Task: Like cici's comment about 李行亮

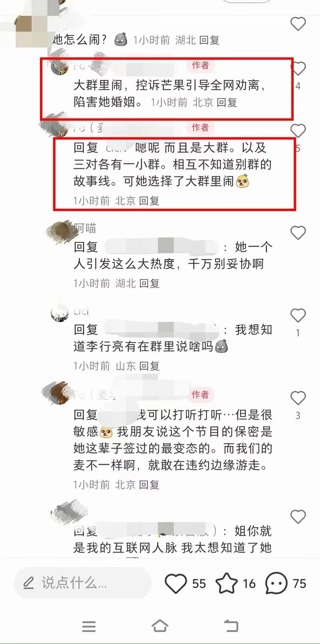Action: [298, 315]
